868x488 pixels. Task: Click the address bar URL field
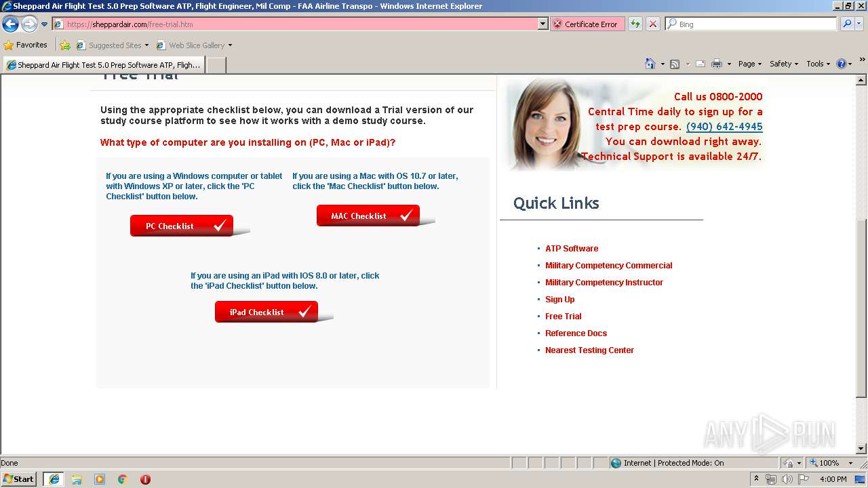[295, 24]
